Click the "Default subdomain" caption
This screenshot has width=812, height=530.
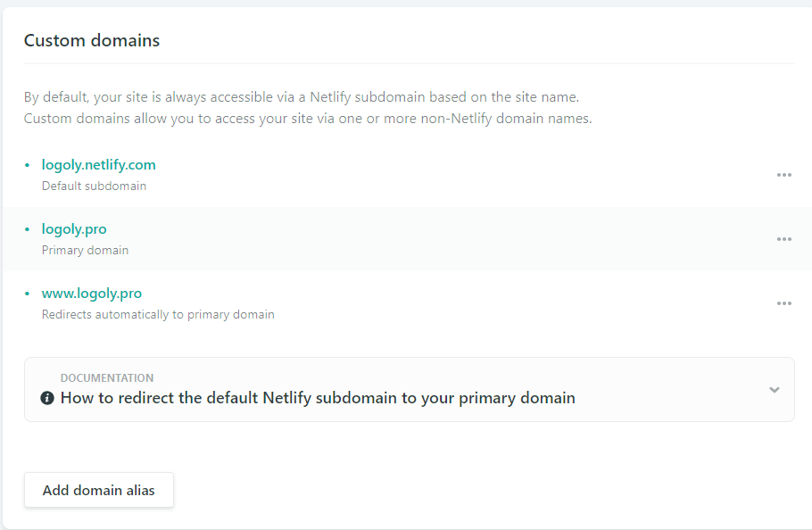[94, 186]
